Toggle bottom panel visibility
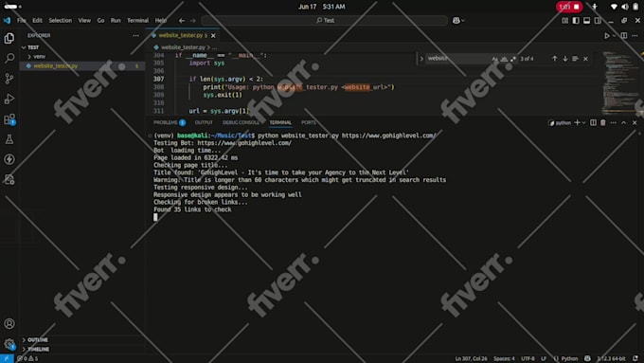 [586, 20]
